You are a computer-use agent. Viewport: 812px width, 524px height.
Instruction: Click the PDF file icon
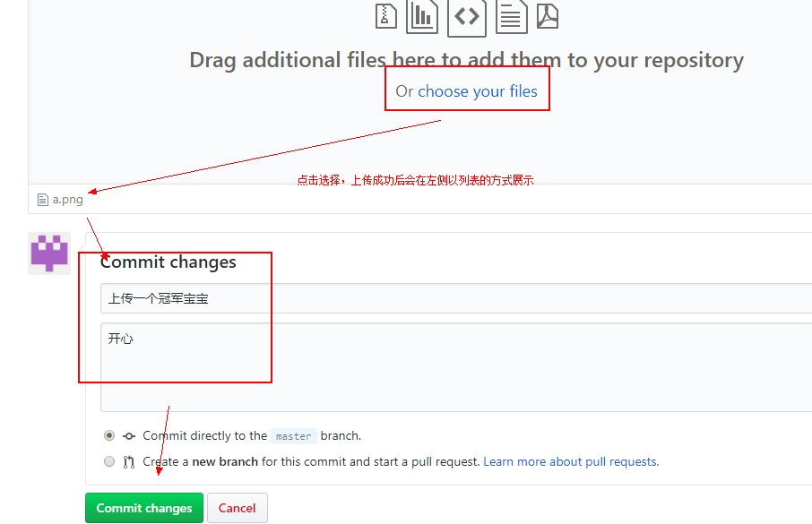click(547, 15)
